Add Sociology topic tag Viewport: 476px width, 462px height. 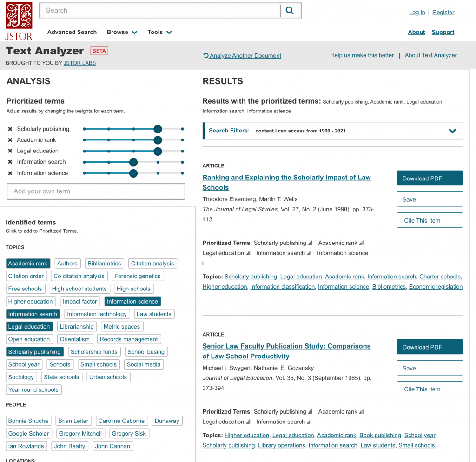[x=21, y=377]
